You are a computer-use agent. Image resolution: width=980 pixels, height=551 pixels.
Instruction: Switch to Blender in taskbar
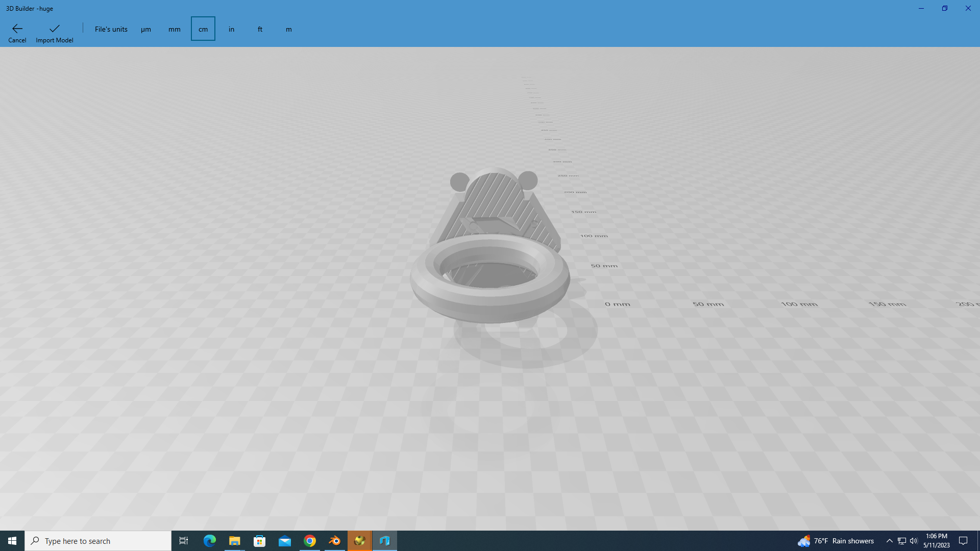pyautogui.click(x=335, y=541)
